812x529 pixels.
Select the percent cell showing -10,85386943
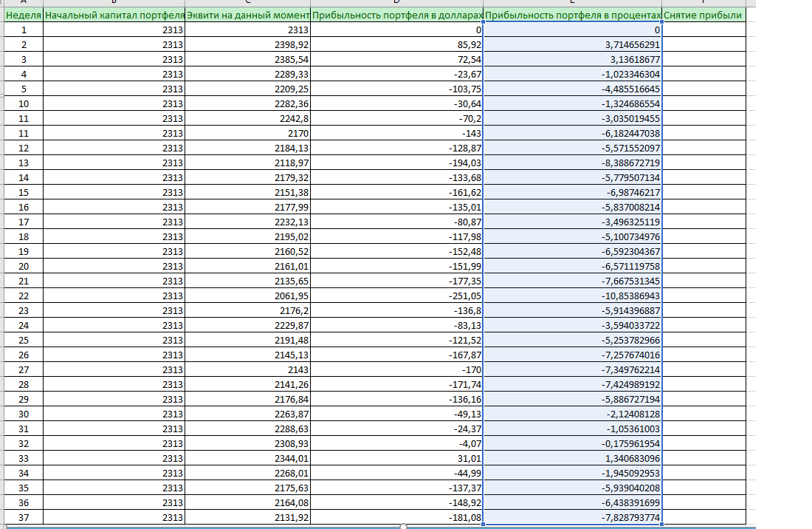click(573, 296)
